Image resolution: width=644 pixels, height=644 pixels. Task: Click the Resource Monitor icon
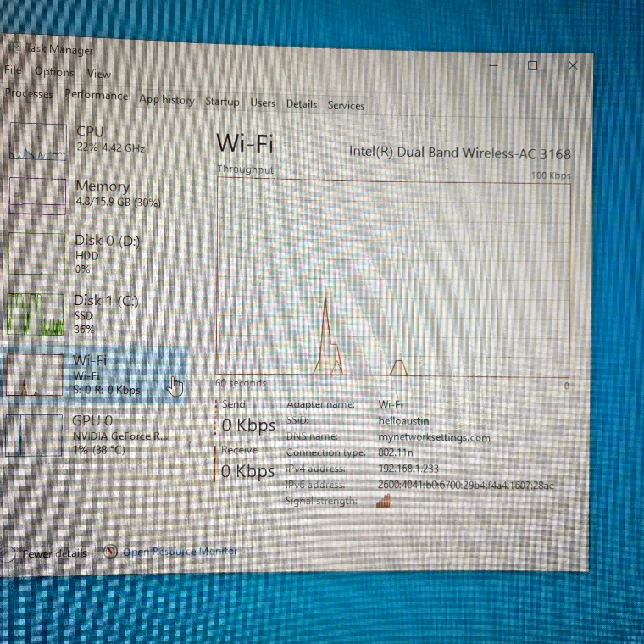110,552
